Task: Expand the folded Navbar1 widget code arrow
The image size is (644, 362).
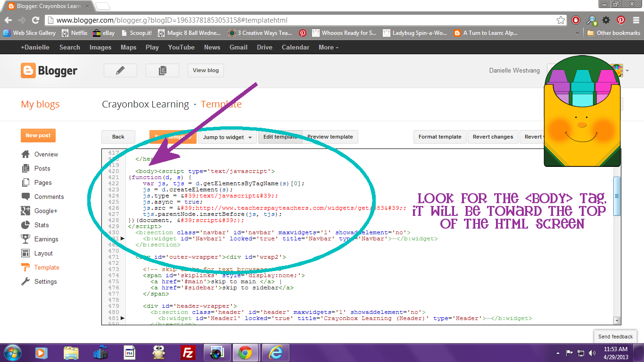Action: [x=123, y=239]
